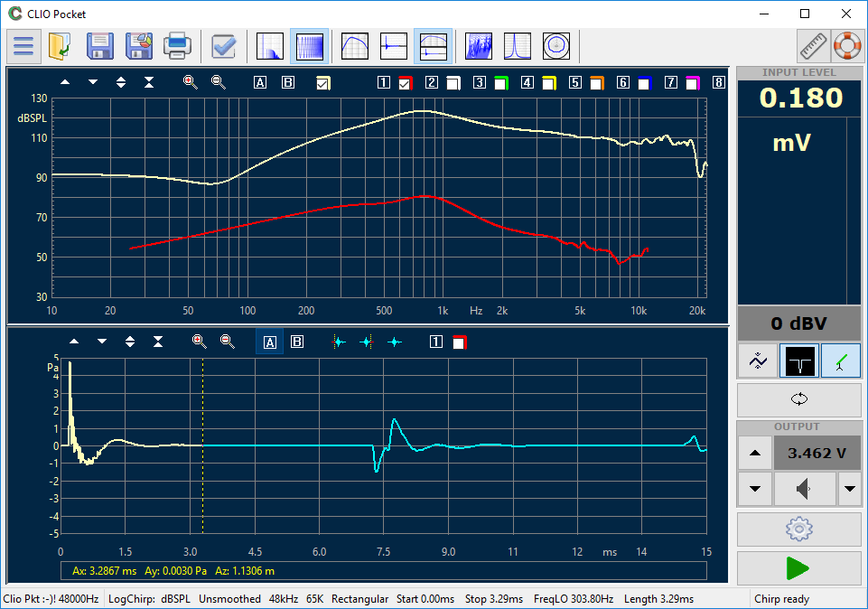Open options with the blue checkmark icon
Screen dimensions: 868x609
pyautogui.click(x=224, y=46)
